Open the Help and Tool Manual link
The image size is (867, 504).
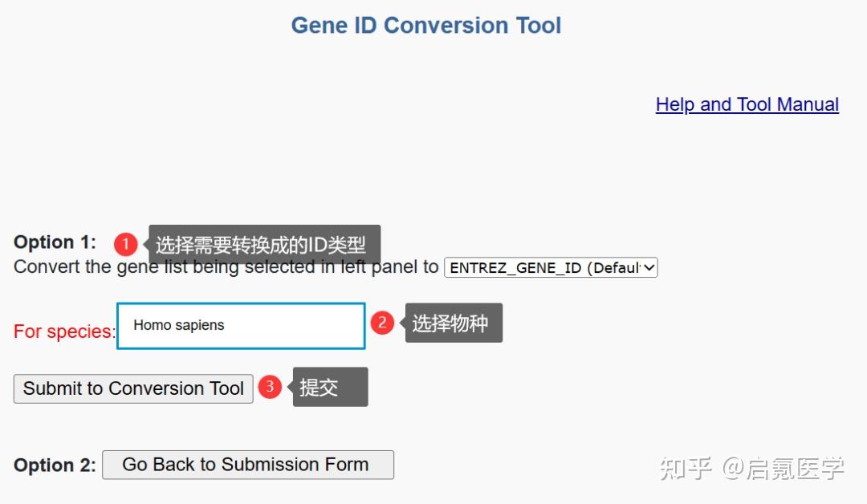[747, 104]
